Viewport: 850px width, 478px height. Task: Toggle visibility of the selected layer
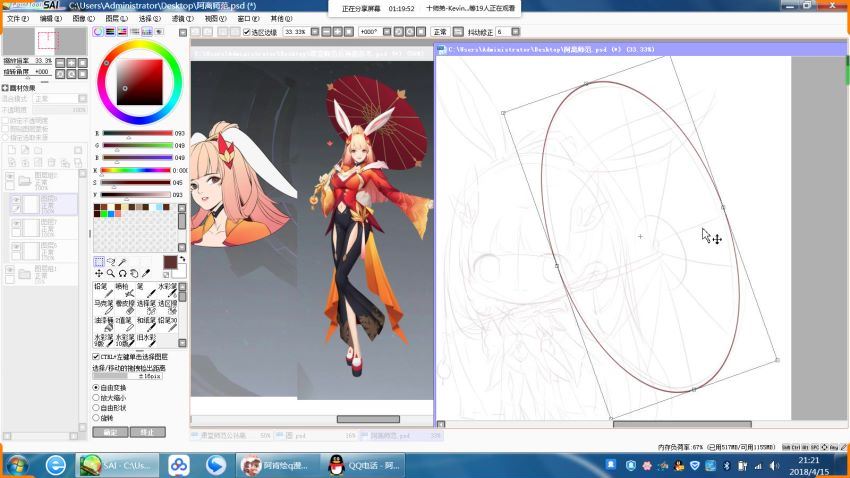16,200
